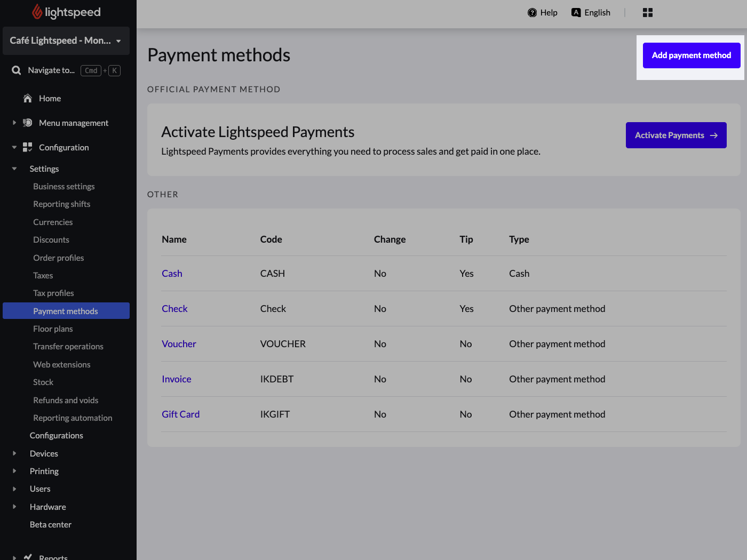
Task: Expand the Users section arrow
Action: coord(14,489)
